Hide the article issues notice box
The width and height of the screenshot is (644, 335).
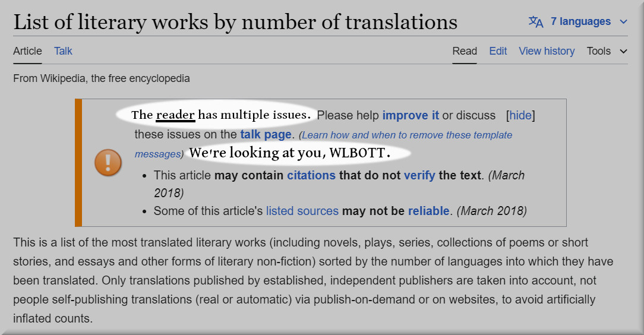click(520, 115)
